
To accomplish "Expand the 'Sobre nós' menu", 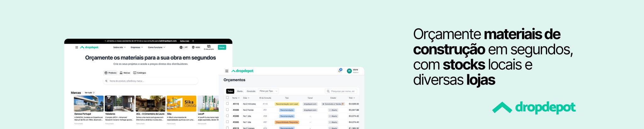I will pyautogui.click(x=119, y=48).
